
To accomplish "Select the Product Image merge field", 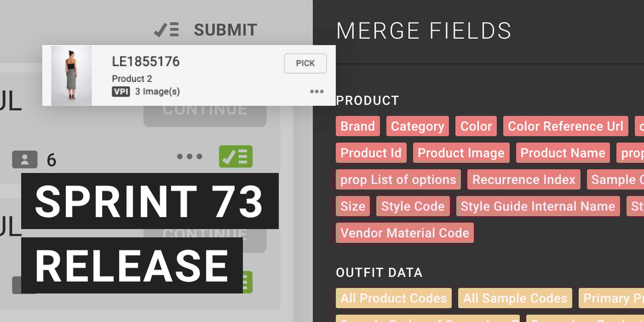I will coord(461,153).
